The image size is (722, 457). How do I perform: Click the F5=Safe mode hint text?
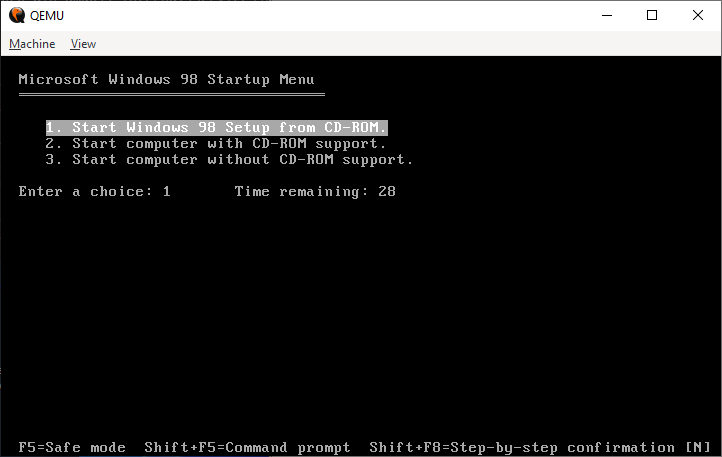72,447
